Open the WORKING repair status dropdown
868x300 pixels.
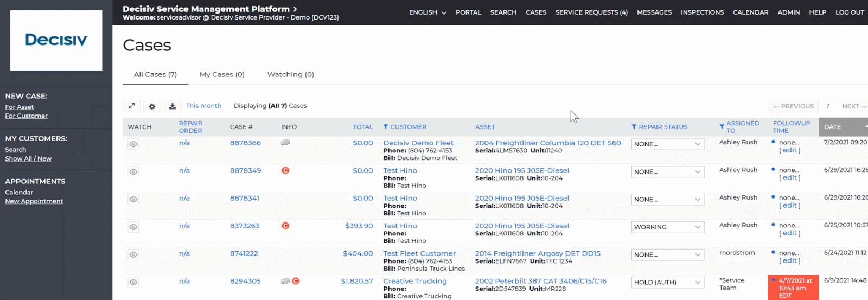click(668, 227)
